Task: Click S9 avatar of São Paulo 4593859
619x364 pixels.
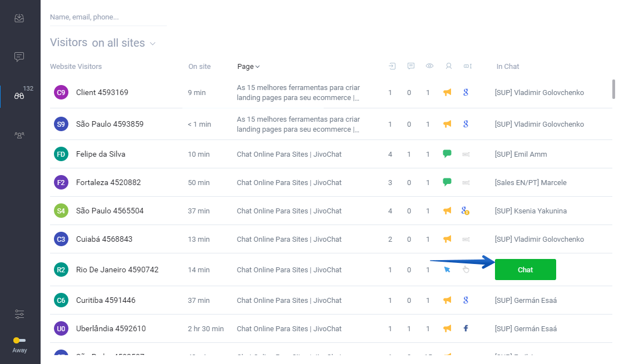Action: (x=61, y=124)
